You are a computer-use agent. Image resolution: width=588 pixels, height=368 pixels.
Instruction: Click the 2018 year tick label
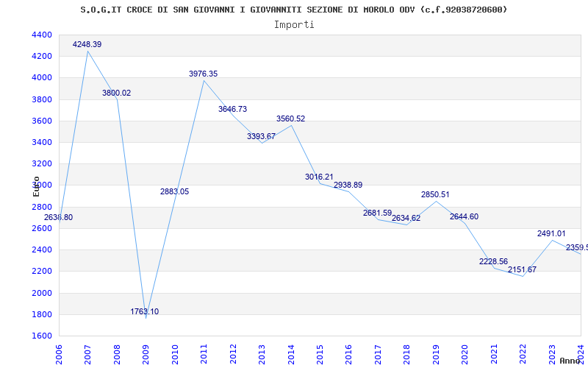point(407,354)
